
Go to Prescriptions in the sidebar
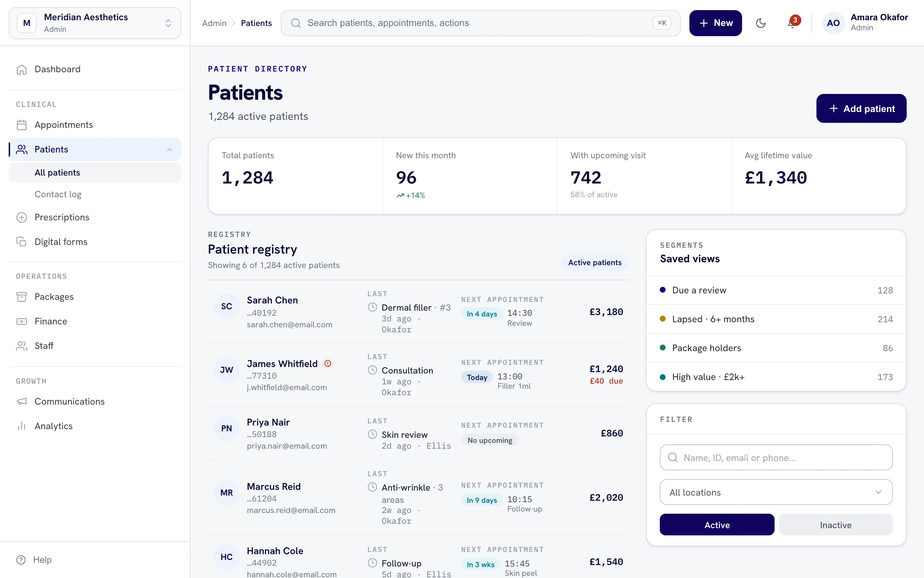95,217
